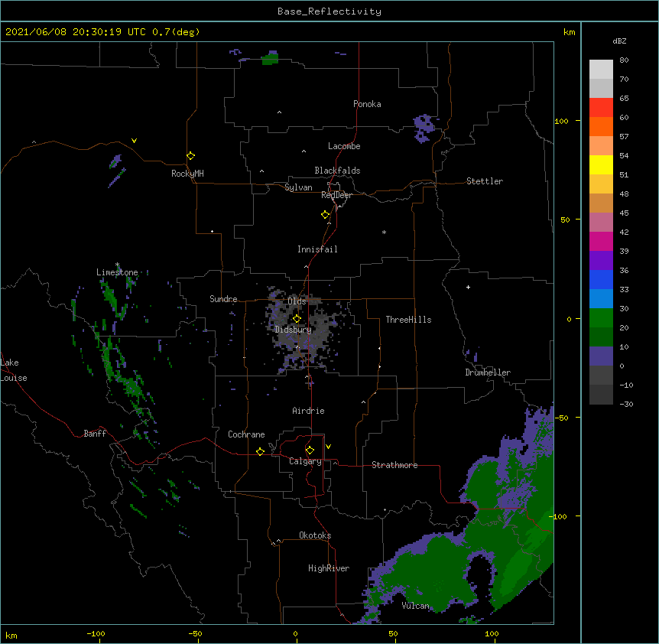Click the dBZ legend heading
Screen dimensions: 659x644
(619, 41)
